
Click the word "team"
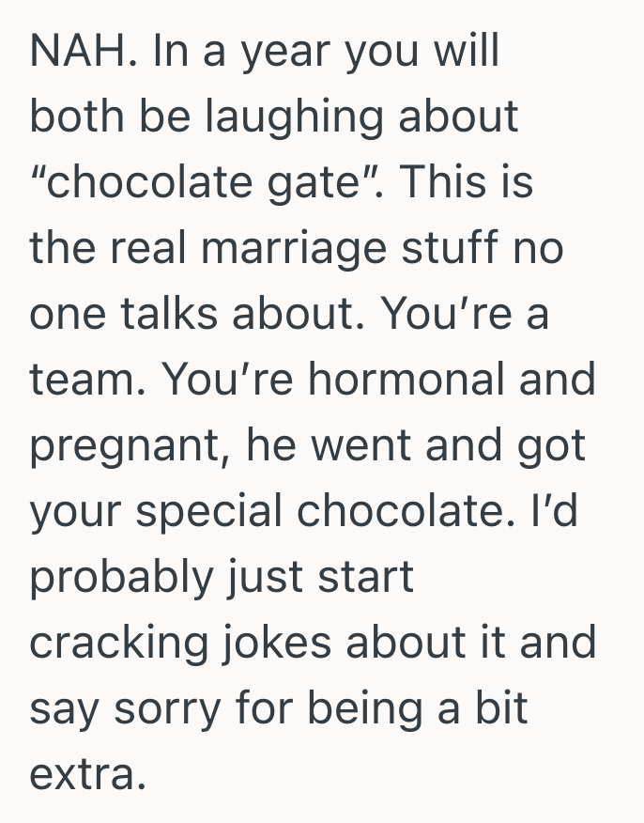pyautogui.click(x=81, y=380)
